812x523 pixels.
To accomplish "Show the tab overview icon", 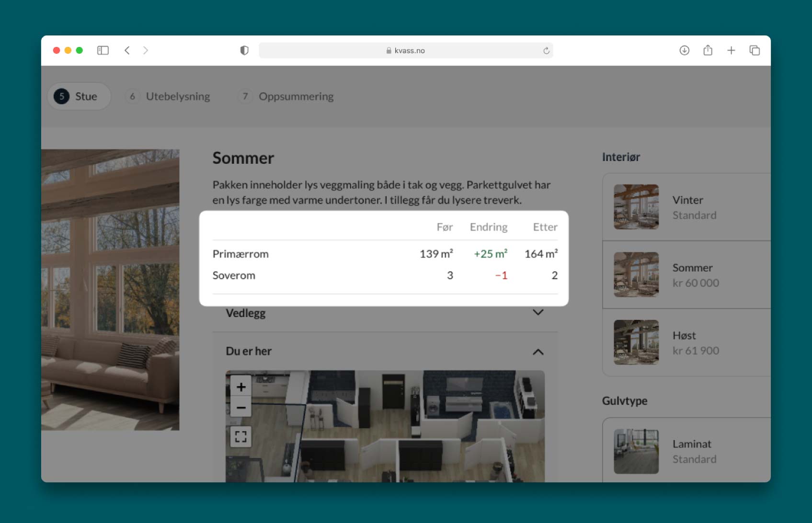I will click(x=755, y=50).
